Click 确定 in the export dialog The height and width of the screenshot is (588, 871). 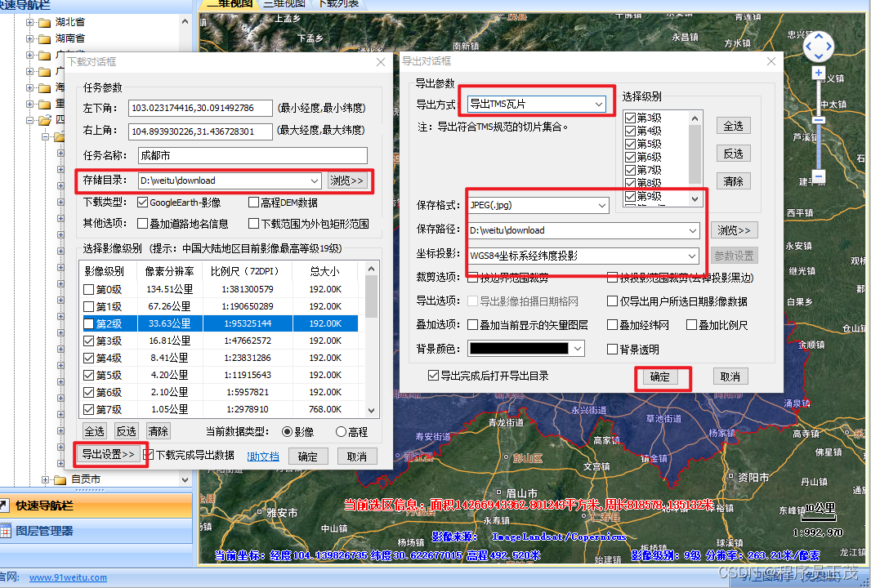[x=663, y=375]
